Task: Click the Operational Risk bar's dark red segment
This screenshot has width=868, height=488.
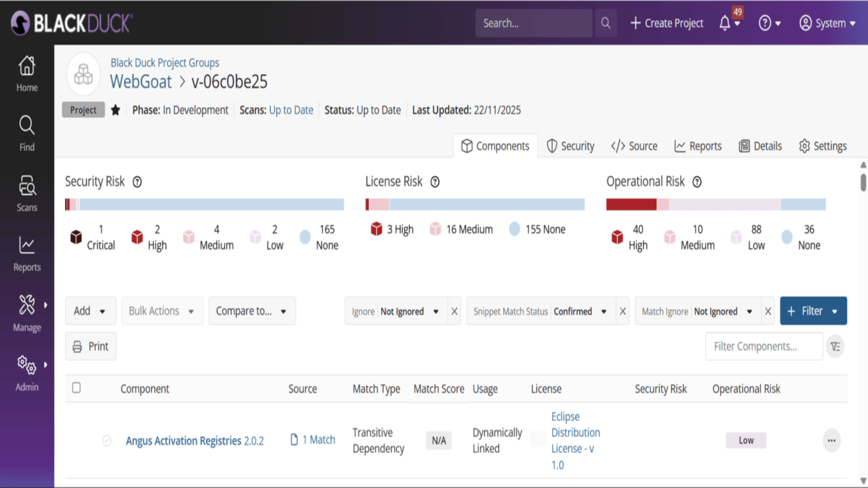Action: coord(631,205)
